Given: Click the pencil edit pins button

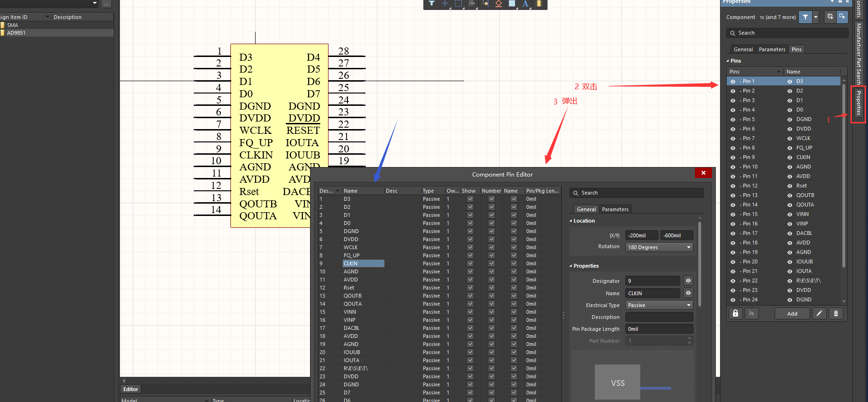Looking at the screenshot, I should point(819,313).
